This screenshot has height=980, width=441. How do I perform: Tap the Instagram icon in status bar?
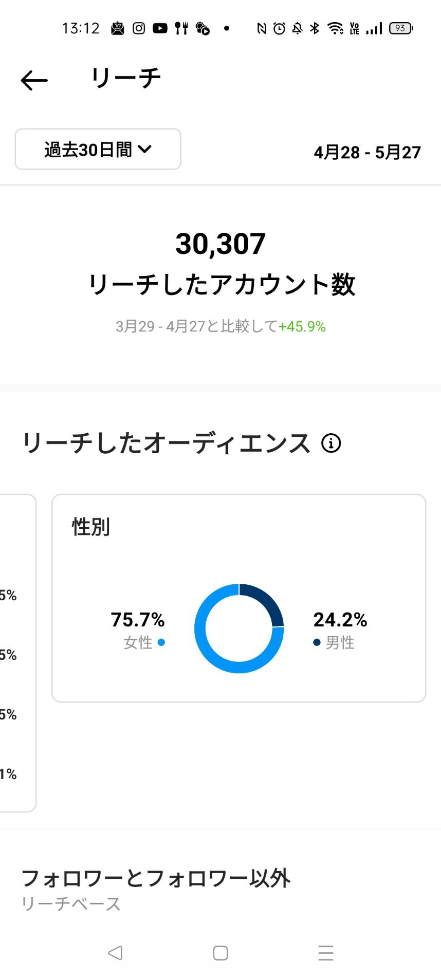pyautogui.click(x=139, y=28)
